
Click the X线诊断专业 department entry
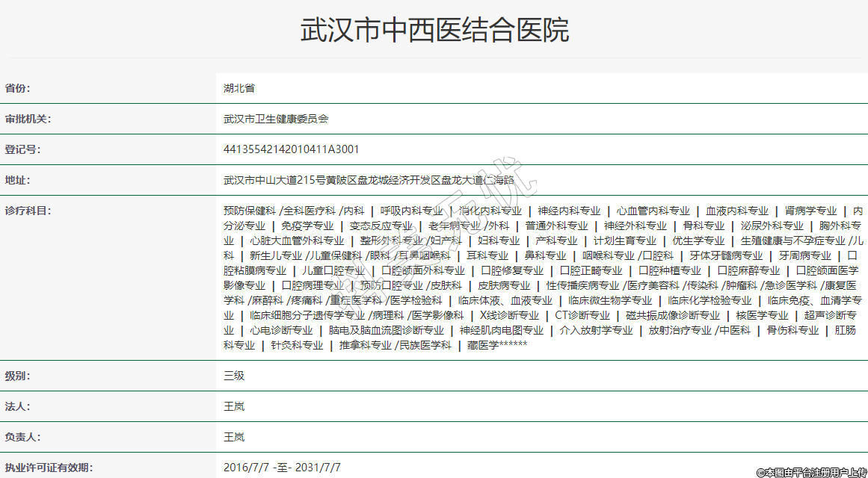(x=509, y=315)
